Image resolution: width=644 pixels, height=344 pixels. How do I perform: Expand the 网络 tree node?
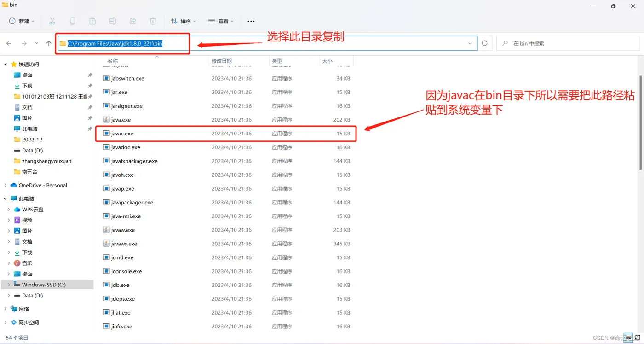[x=6, y=309]
